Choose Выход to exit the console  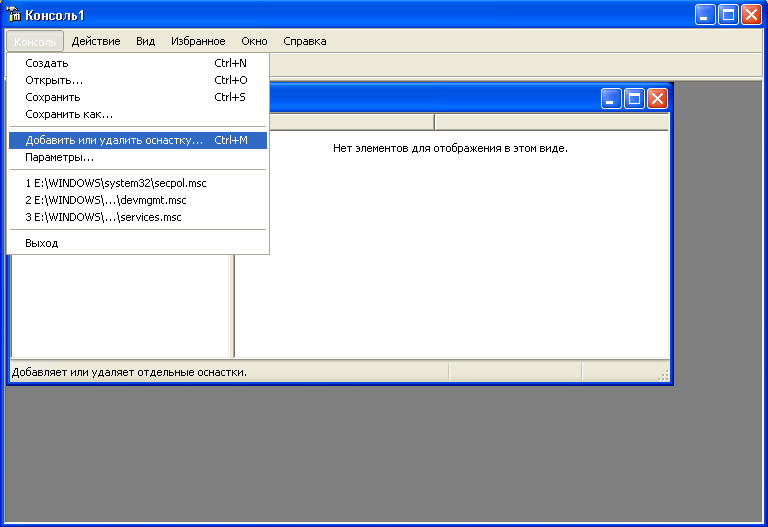[138, 243]
